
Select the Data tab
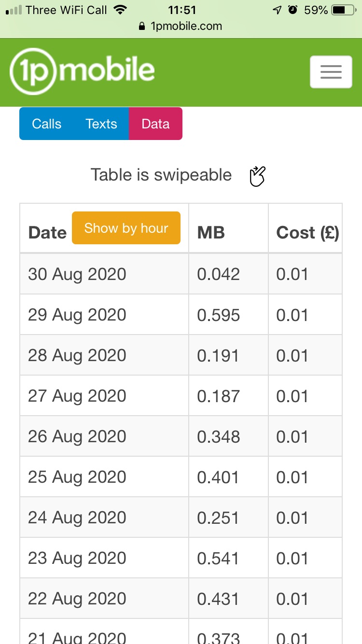pyautogui.click(x=155, y=124)
